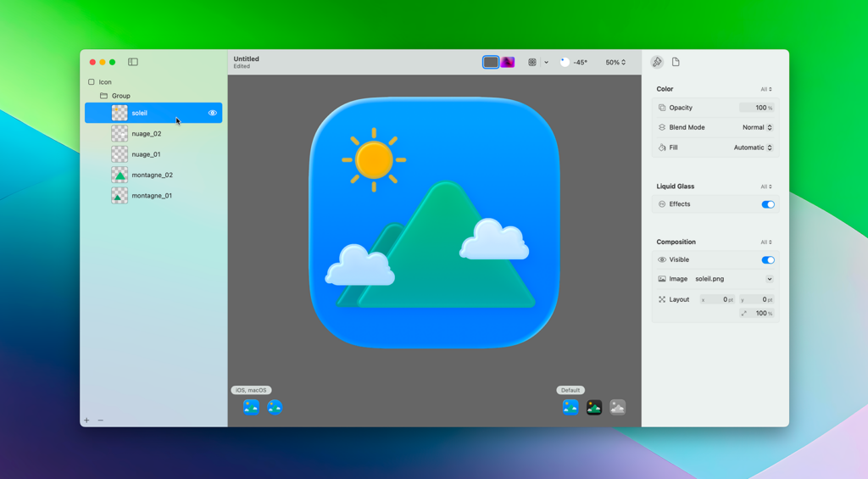The height and width of the screenshot is (479, 868).
Task: Toggle the sidebar panel button
Action: coord(133,62)
